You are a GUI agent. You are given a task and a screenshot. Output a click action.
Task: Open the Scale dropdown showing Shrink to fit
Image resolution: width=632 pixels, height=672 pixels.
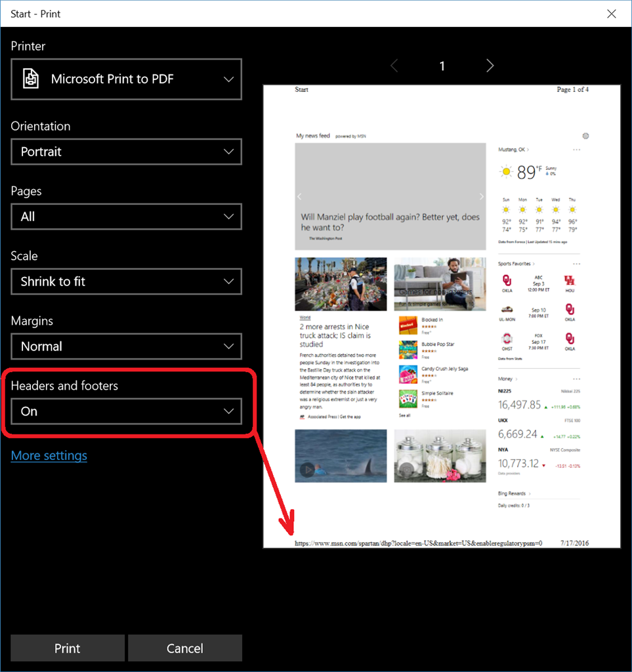(x=127, y=282)
